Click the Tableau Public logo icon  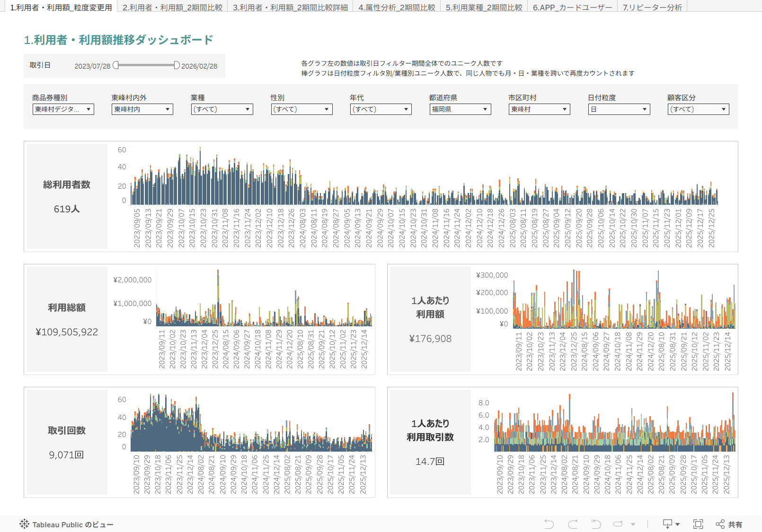click(24, 524)
